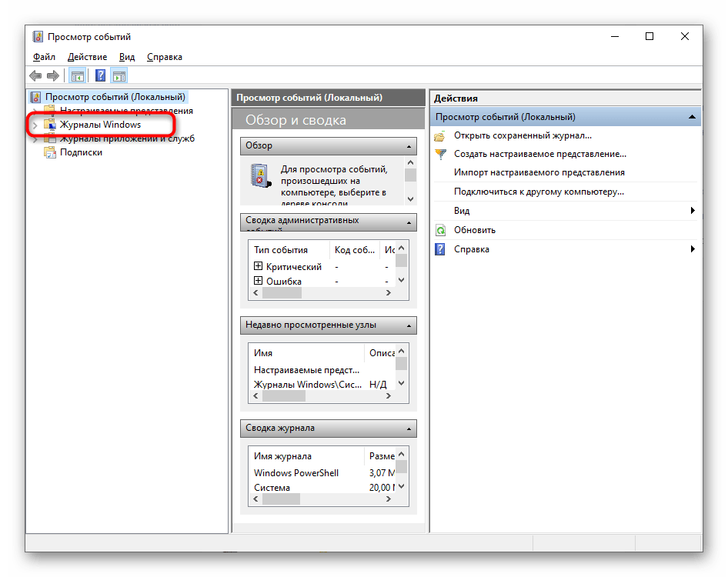Toggle the console tree via the toolbar icon

[77, 75]
